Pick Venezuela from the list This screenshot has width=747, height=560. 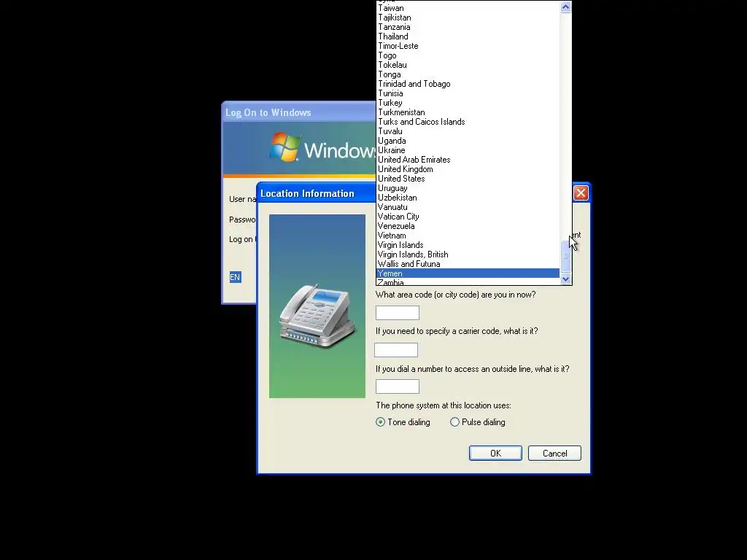pyautogui.click(x=468, y=226)
